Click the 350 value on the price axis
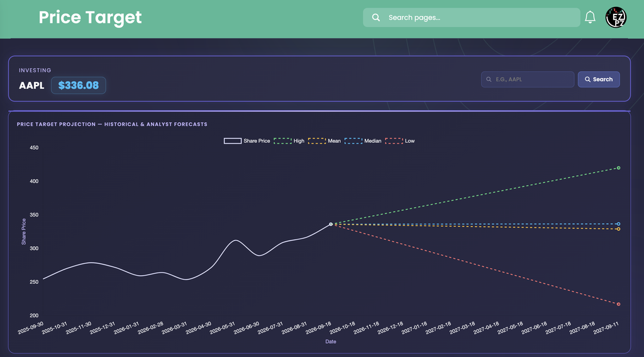644x357 pixels. pos(34,215)
